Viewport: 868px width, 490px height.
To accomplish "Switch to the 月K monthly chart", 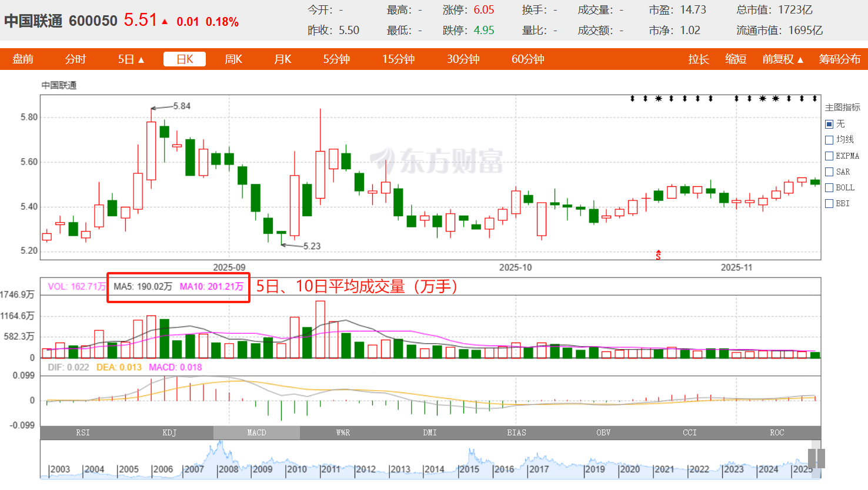I will [283, 59].
